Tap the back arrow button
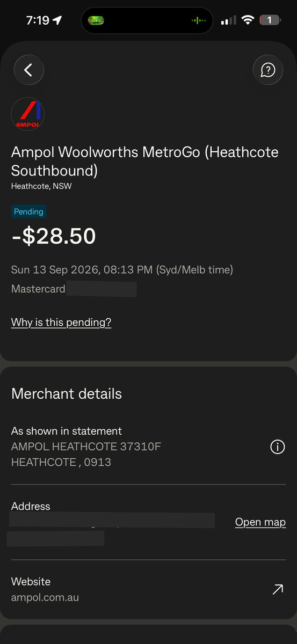 point(28,70)
